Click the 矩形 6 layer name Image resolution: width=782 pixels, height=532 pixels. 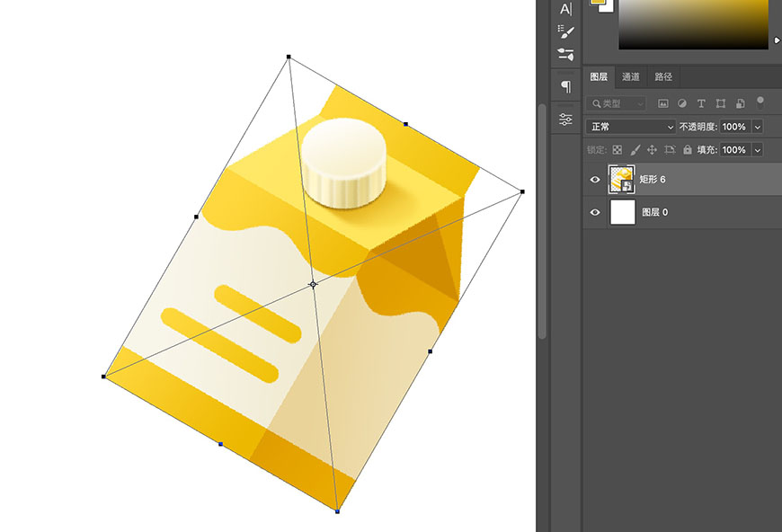pos(653,180)
